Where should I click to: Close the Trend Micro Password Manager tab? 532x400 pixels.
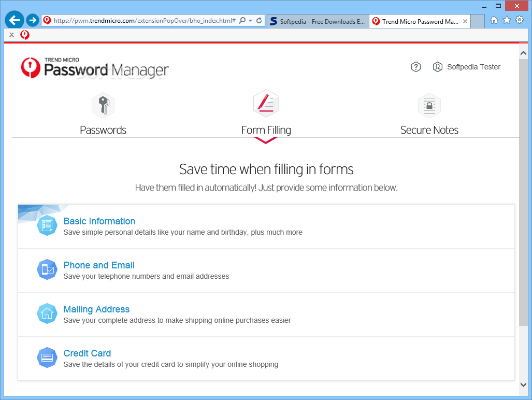(465, 21)
